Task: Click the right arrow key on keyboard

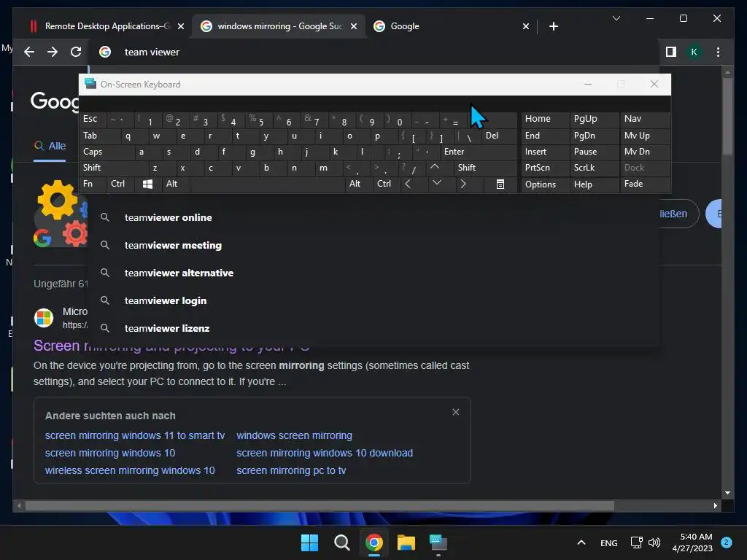Action: coord(462,184)
